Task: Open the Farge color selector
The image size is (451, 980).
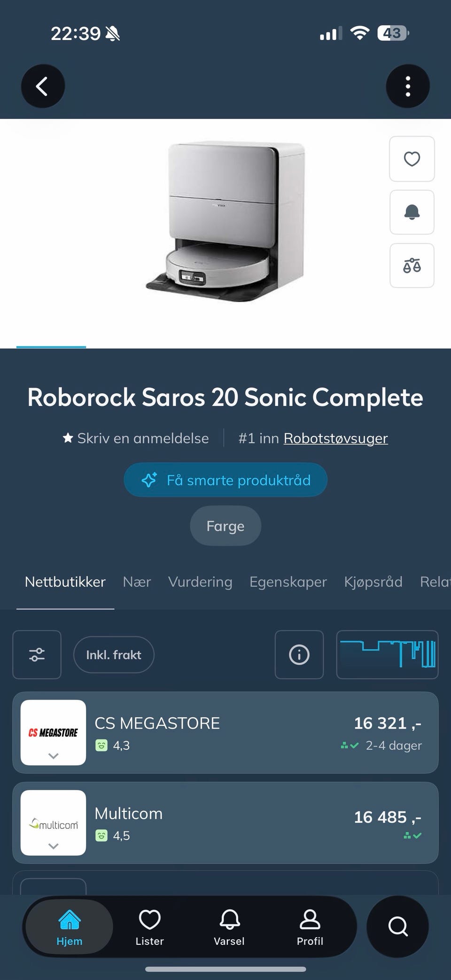Action: 225,526
